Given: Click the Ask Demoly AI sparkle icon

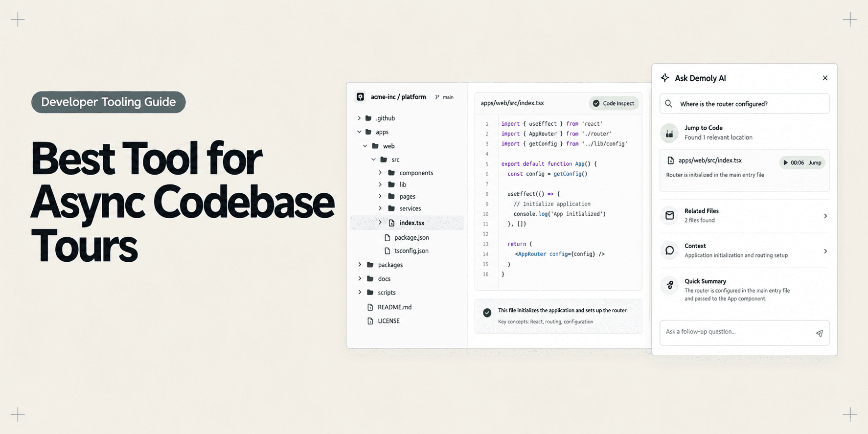Looking at the screenshot, I should [x=665, y=78].
